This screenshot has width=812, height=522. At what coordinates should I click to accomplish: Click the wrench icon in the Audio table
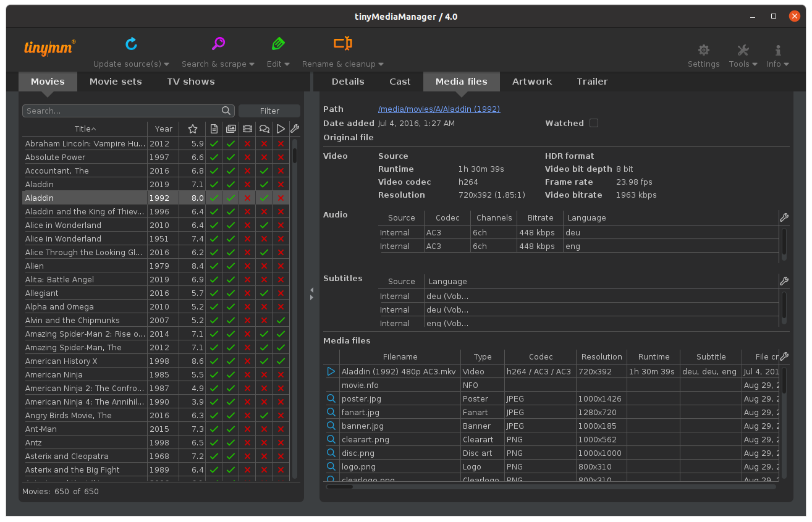tap(784, 217)
